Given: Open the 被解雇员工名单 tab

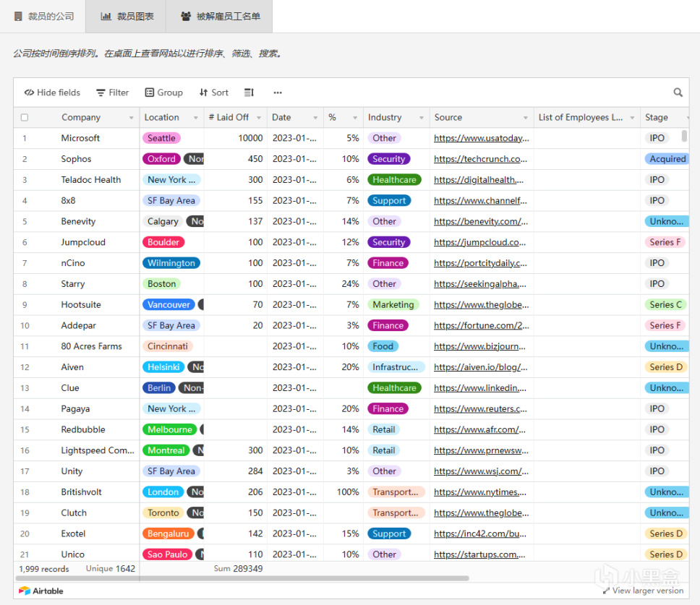Looking at the screenshot, I should click(220, 17).
